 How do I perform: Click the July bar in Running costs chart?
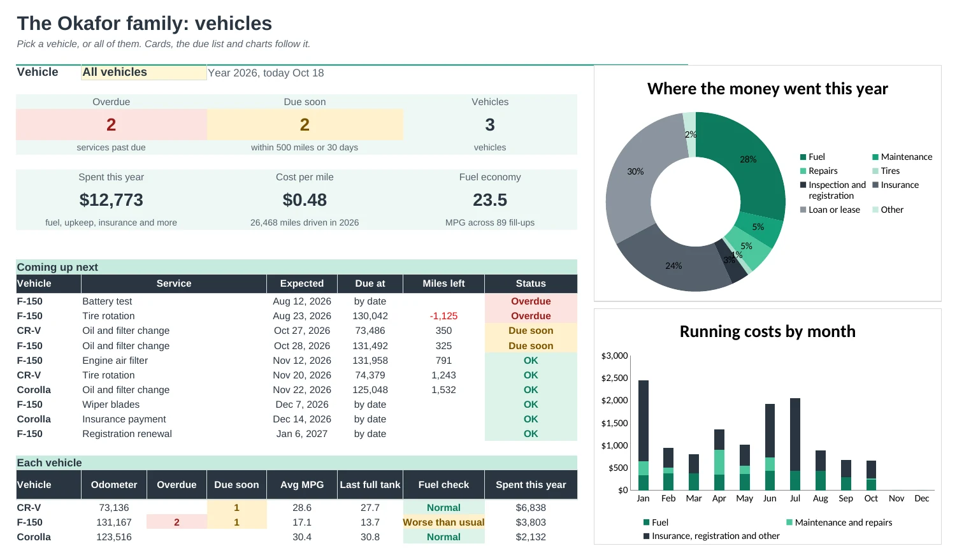tap(795, 444)
